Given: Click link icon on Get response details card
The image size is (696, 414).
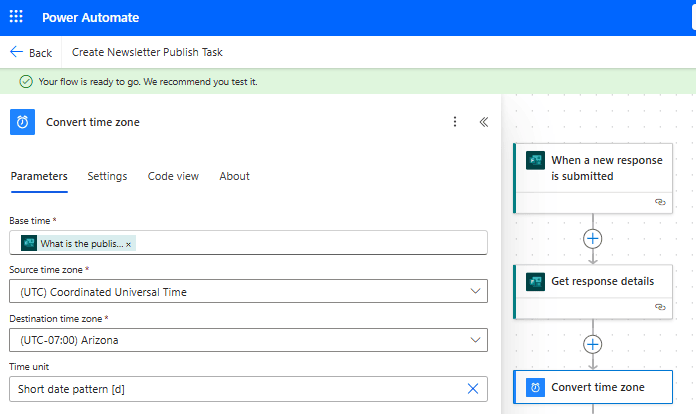Looking at the screenshot, I should (660, 307).
